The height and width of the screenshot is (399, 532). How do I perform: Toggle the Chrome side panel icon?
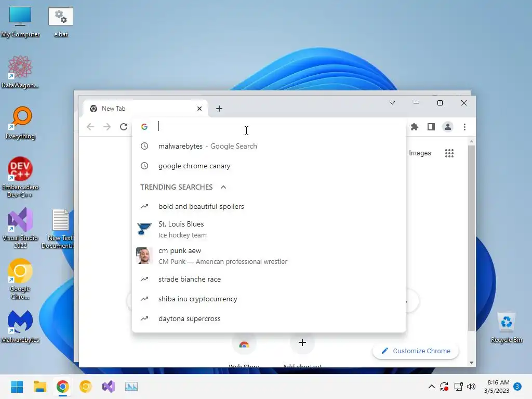click(431, 127)
